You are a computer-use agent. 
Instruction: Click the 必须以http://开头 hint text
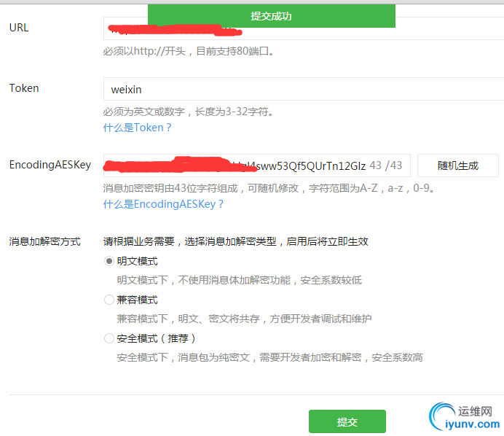189,51
